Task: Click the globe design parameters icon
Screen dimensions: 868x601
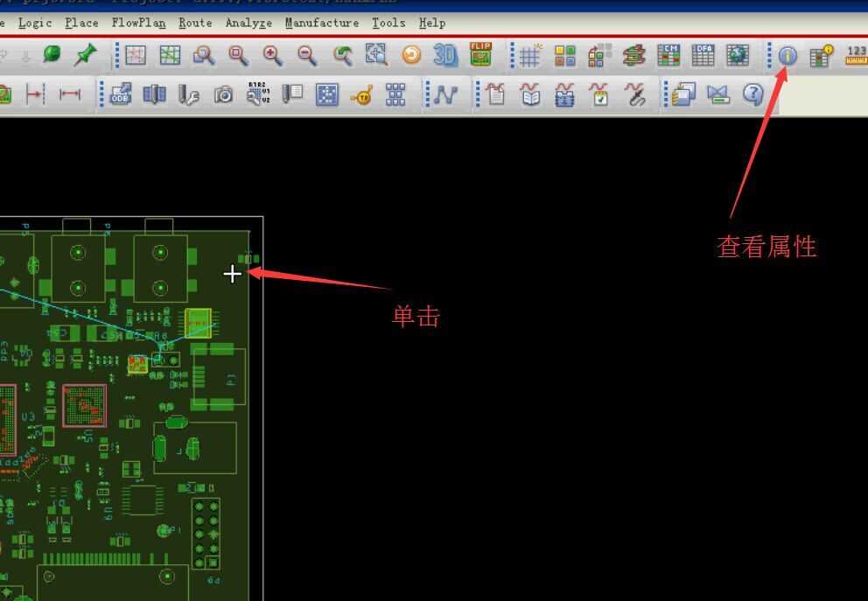Action: 738,55
